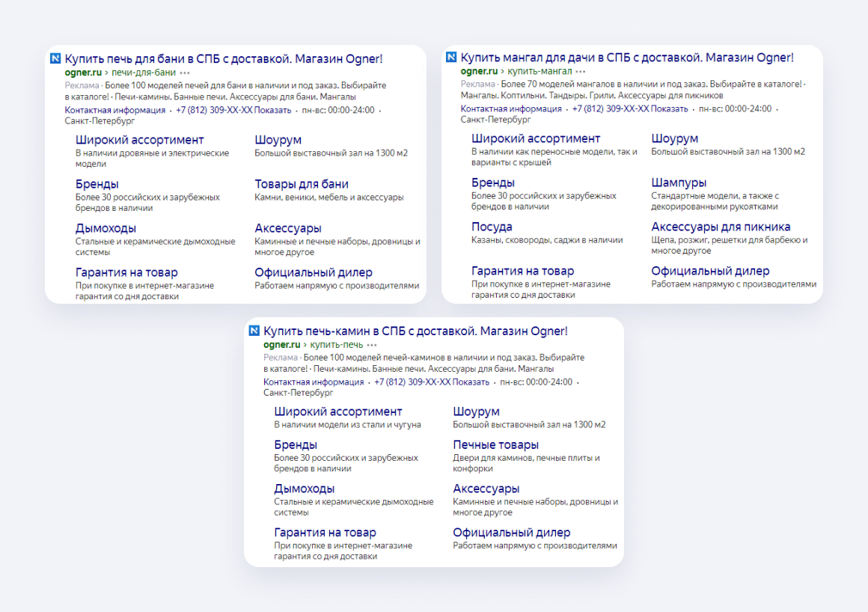The height and width of the screenshot is (612, 868).
Task: Open Шоурум sitelink in the mangal ad
Action: (674, 138)
